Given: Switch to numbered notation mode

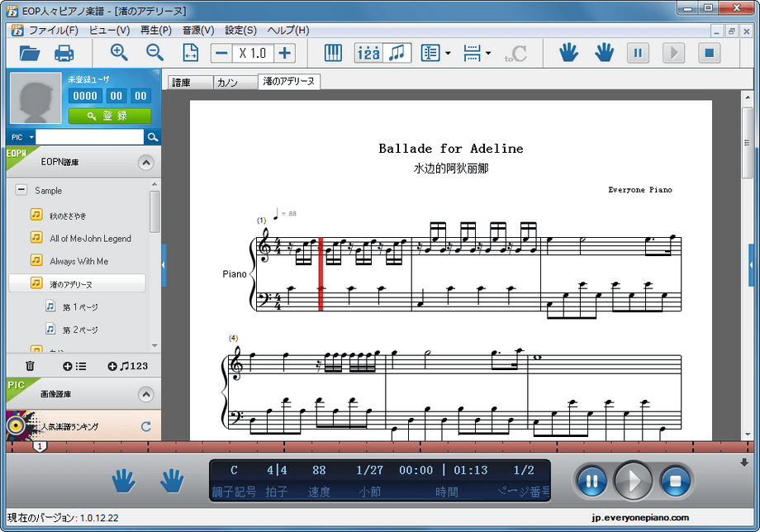Looking at the screenshot, I should click(369, 53).
